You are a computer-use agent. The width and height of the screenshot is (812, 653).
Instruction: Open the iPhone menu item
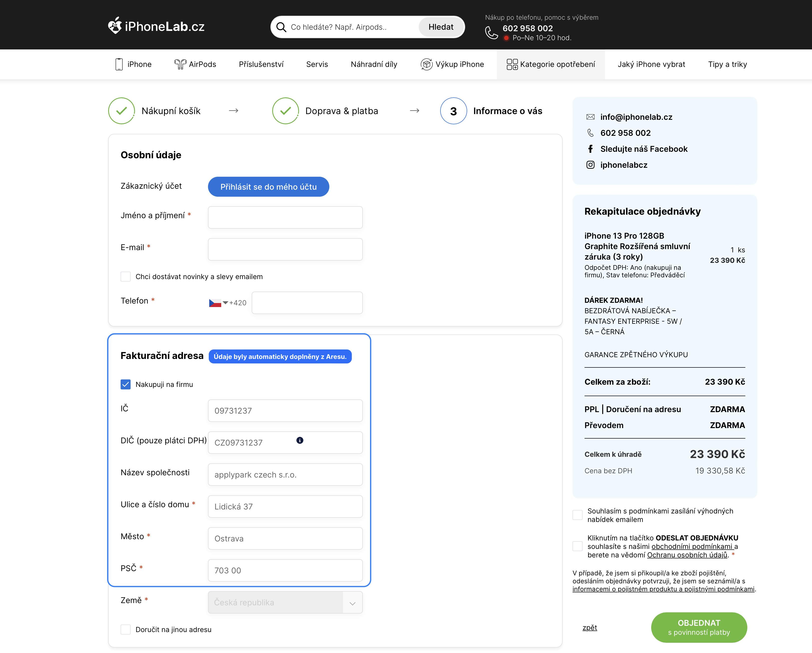tap(133, 64)
